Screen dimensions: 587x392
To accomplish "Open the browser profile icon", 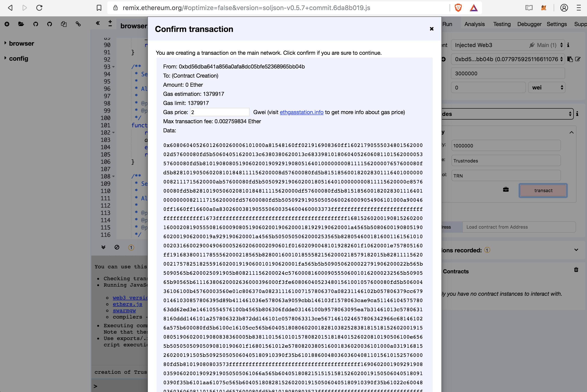I will click(564, 8).
